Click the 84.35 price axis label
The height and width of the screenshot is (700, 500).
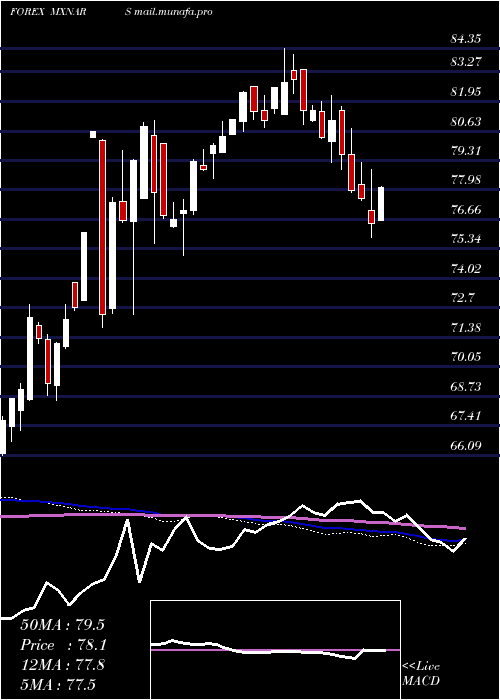tap(466, 39)
